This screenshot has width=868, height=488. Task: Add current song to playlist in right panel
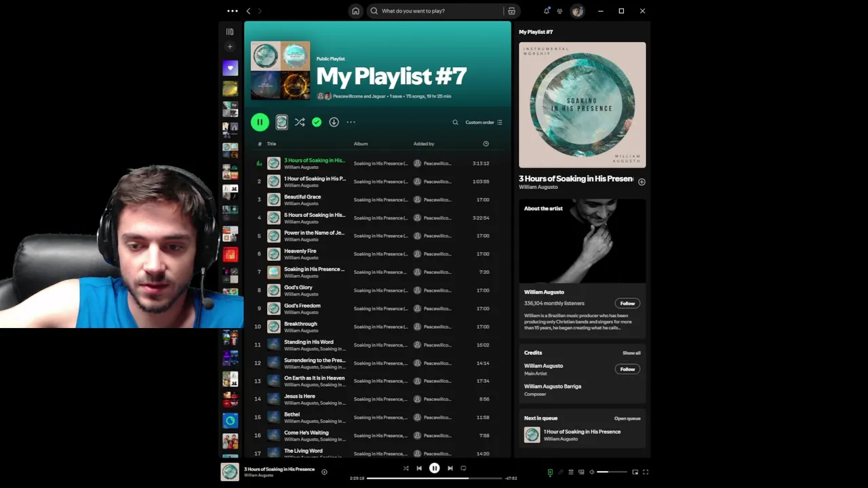click(x=642, y=182)
